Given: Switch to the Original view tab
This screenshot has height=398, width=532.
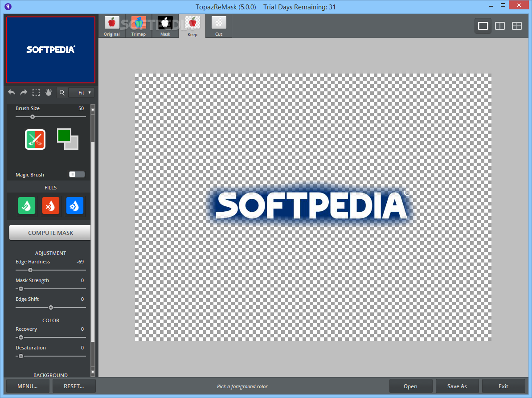Looking at the screenshot, I should coord(112,26).
